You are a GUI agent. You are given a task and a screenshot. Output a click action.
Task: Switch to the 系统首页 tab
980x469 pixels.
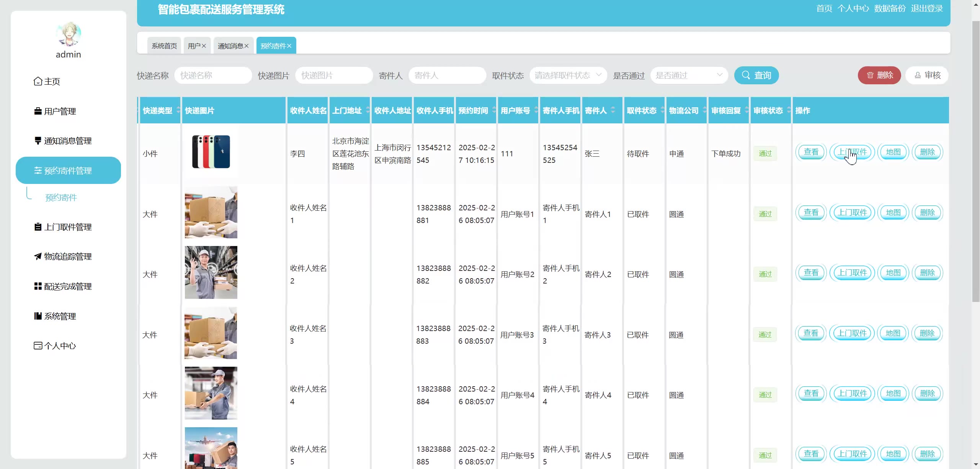point(164,46)
